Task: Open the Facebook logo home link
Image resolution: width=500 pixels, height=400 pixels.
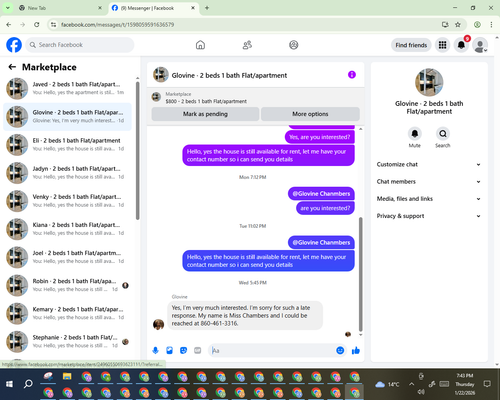Action: click(x=14, y=45)
